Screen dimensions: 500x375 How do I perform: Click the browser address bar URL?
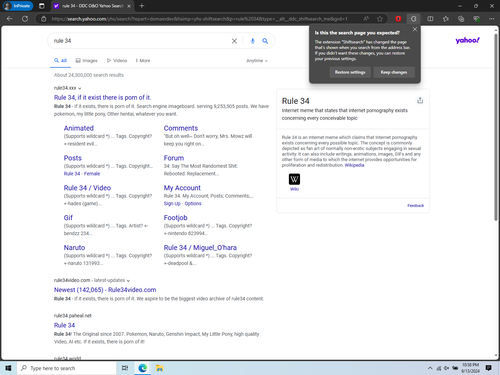(x=199, y=19)
